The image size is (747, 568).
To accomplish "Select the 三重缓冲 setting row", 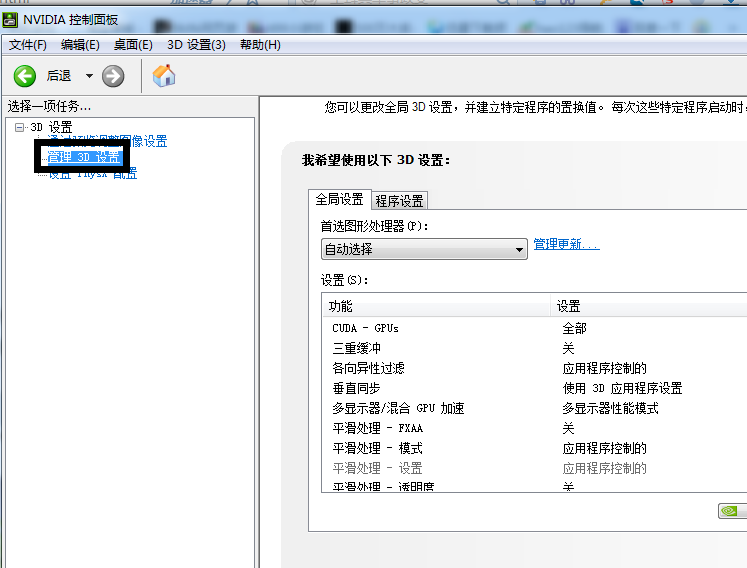I will (535, 348).
